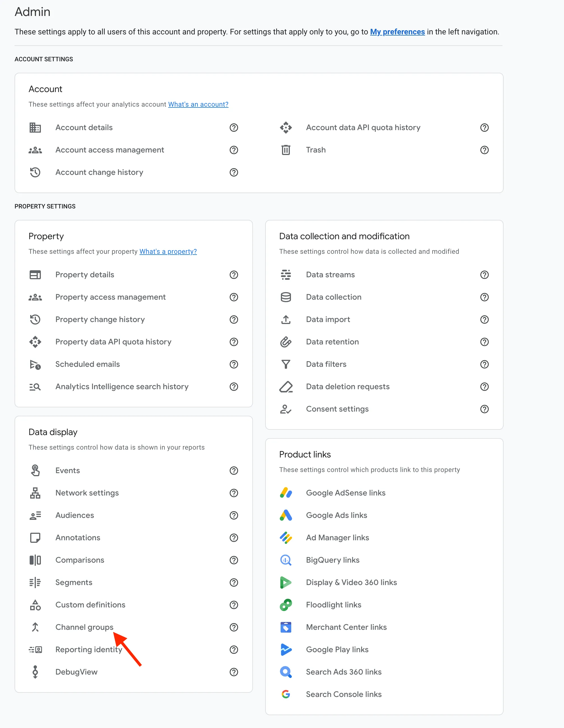The image size is (564, 728).
Task: Open help icon beside Data retention
Action: click(484, 342)
